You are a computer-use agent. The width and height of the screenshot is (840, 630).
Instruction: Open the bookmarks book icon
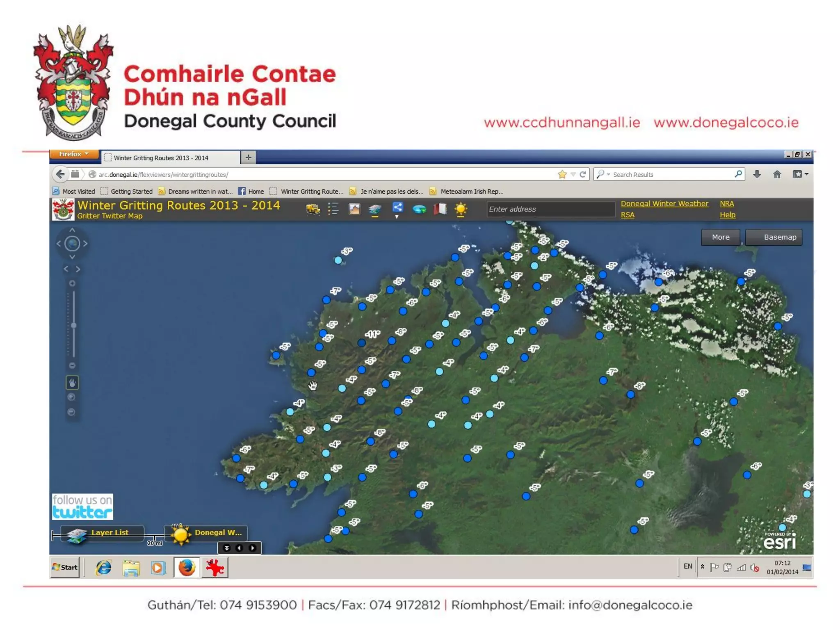[x=440, y=209]
